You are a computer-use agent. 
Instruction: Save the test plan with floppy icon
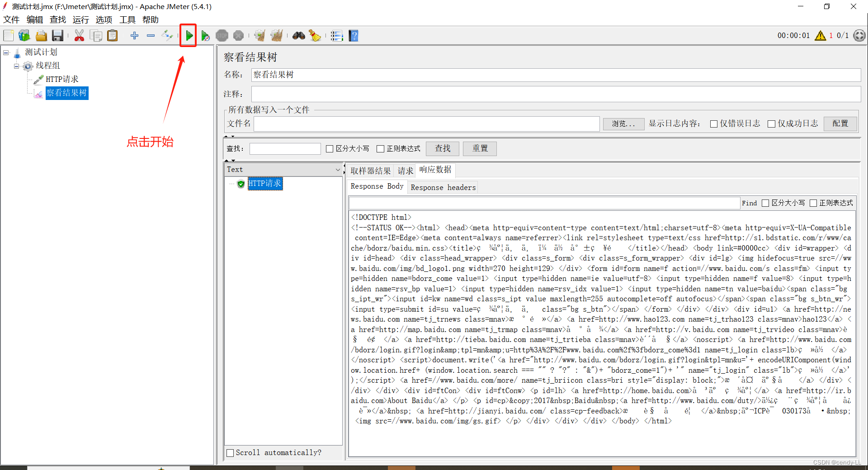(58, 36)
